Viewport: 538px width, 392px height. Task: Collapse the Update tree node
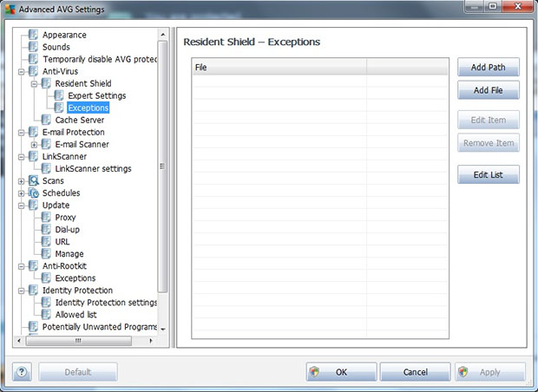pos(22,206)
